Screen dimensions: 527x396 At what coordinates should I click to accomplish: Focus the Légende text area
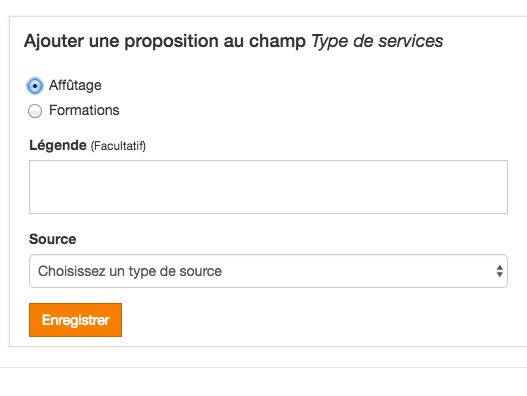(268, 187)
